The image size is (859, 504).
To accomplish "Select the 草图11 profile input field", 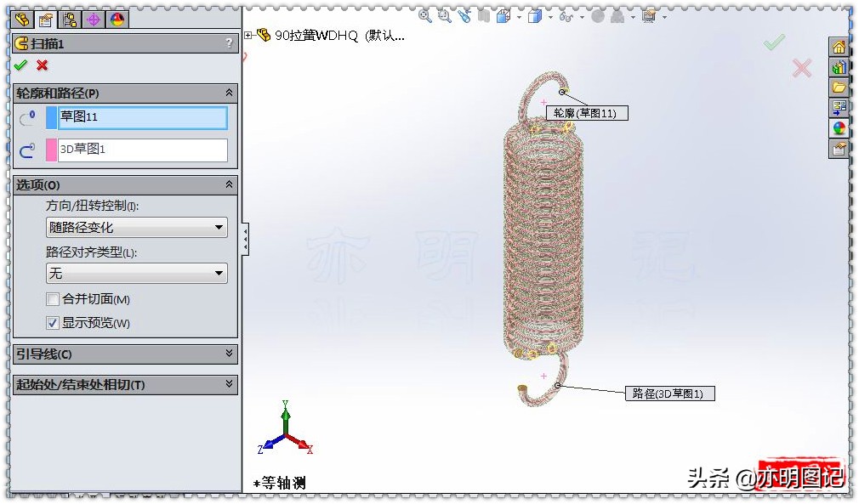I will [x=141, y=118].
